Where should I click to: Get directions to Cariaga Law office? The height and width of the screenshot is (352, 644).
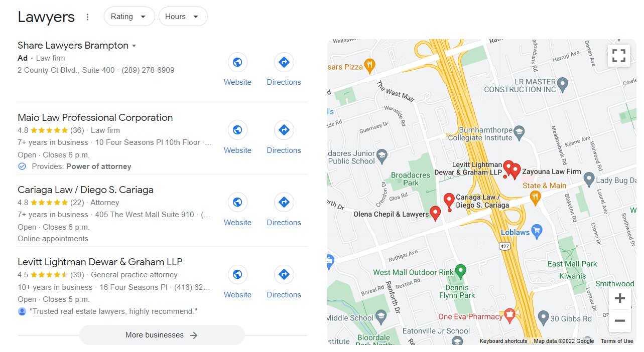(x=284, y=203)
